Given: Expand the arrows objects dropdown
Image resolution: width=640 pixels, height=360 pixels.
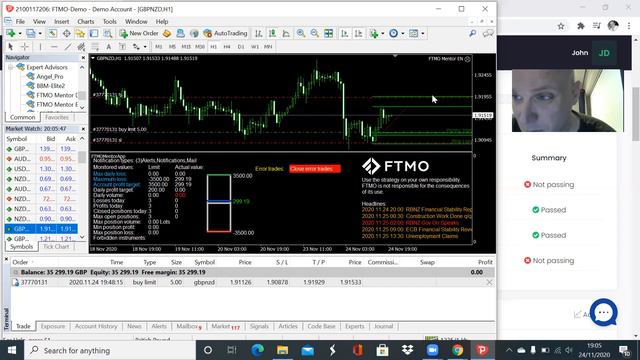Looking at the screenshot, I should 145,47.
